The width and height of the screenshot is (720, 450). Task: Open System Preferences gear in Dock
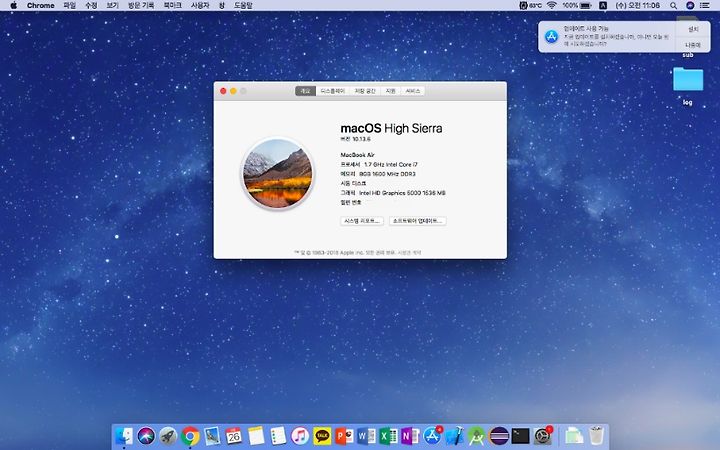542,436
